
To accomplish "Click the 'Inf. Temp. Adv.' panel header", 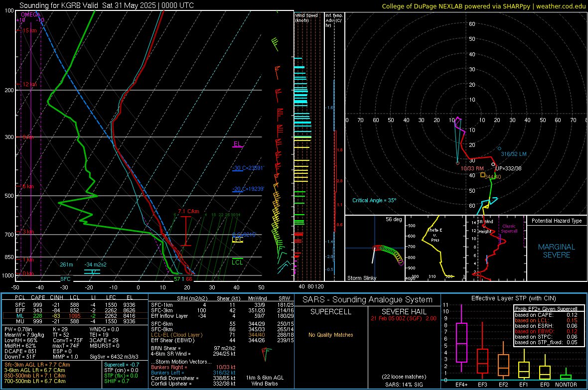I will click(334, 20).
